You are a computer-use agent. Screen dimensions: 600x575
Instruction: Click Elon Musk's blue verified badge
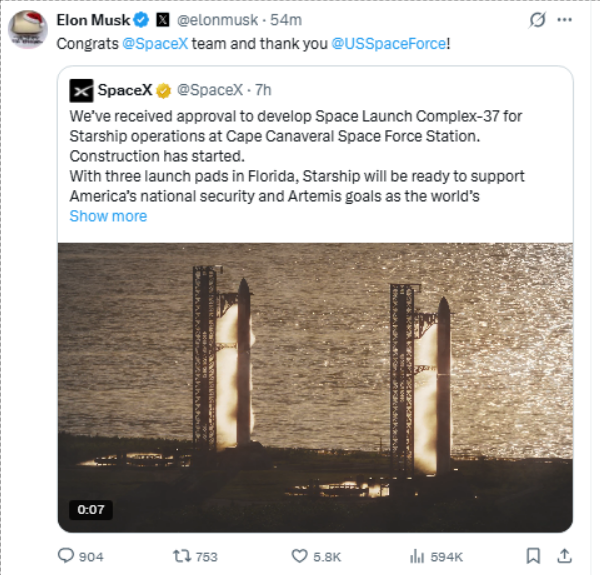[x=141, y=19]
